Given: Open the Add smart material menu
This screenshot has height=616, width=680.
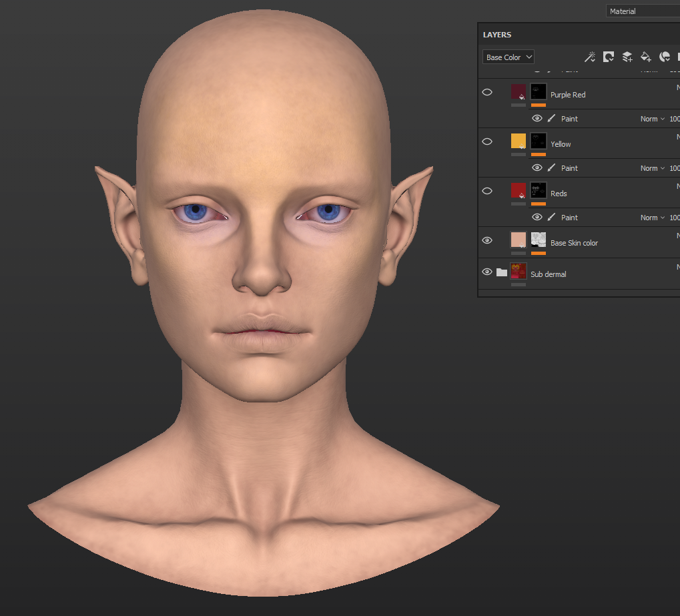Looking at the screenshot, I should [665, 57].
